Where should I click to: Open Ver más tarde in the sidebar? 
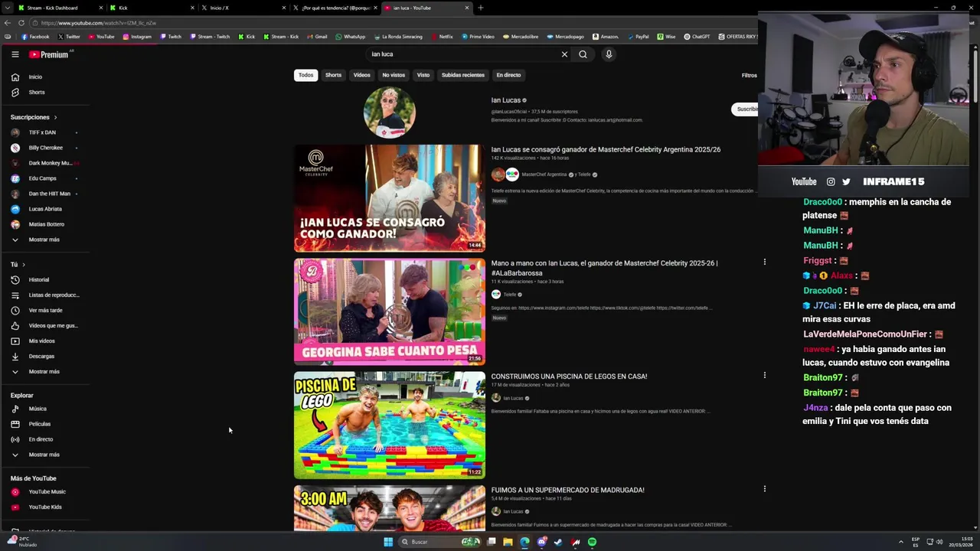(46, 311)
